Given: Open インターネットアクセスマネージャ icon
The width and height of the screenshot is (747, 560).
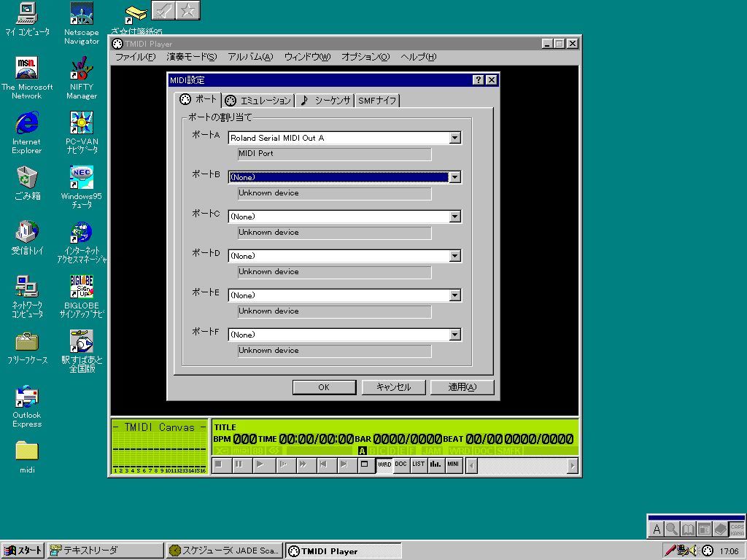Looking at the screenshot, I should pos(82,242).
